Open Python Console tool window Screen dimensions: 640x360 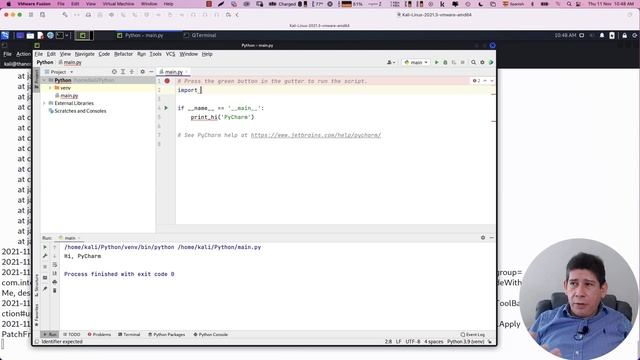pos(211,334)
